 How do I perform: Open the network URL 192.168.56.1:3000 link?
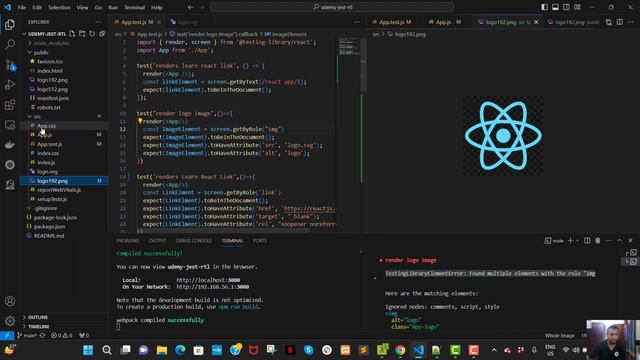click(213, 287)
